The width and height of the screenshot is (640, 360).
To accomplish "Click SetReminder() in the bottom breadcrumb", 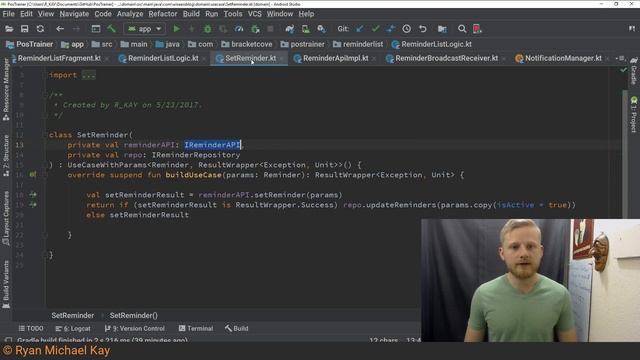I will pyautogui.click(x=133, y=316).
